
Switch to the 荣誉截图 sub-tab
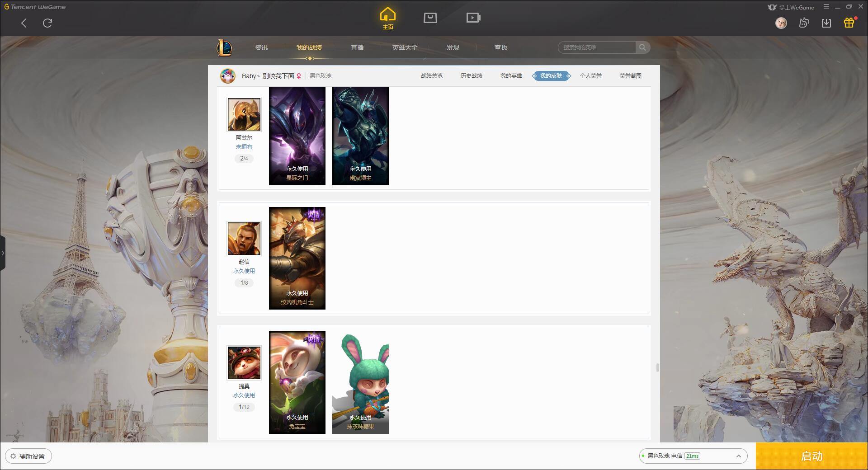(x=631, y=76)
